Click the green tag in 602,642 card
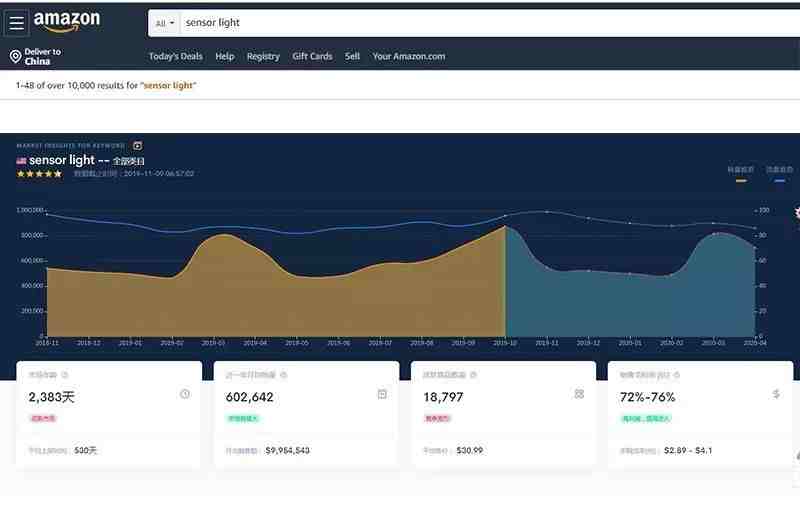Screen dimensions: 800x510 (243, 419)
